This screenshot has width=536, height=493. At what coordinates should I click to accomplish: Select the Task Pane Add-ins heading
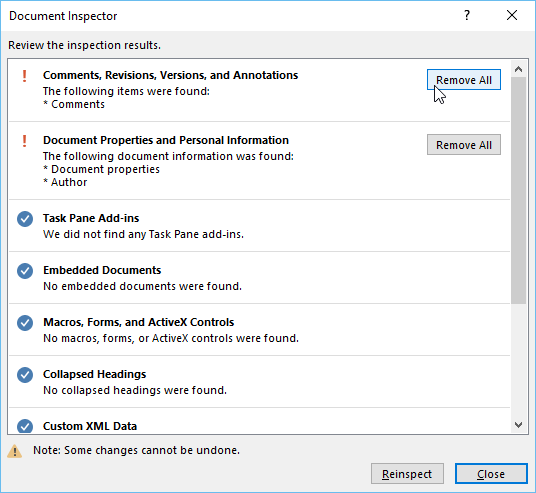point(91,218)
